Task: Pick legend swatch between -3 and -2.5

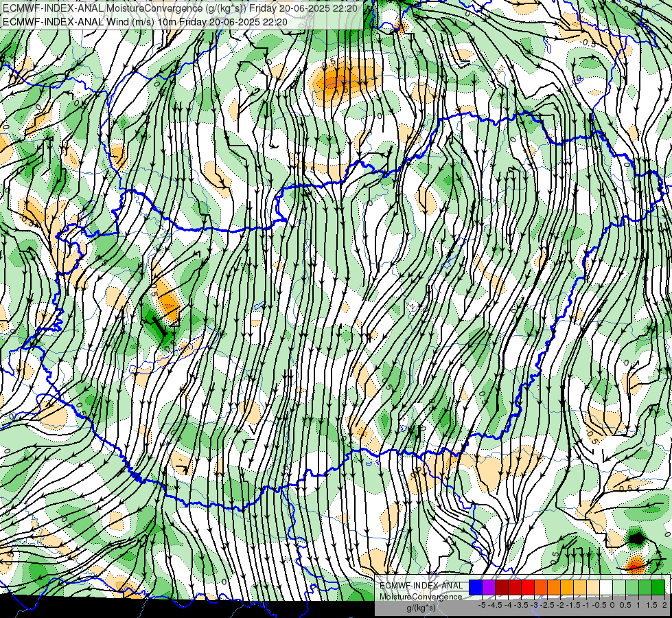Action: pos(541,588)
